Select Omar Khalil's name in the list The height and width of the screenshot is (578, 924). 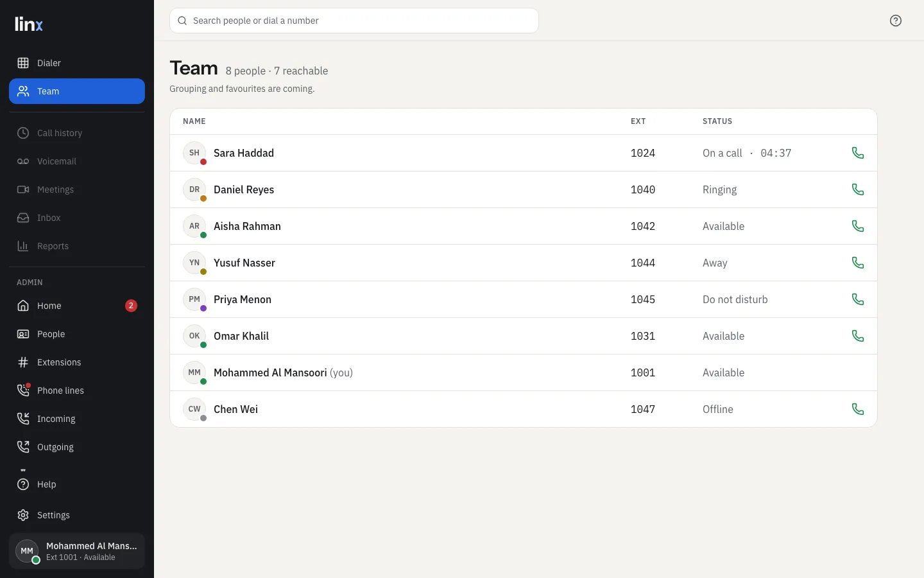pyautogui.click(x=241, y=336)
